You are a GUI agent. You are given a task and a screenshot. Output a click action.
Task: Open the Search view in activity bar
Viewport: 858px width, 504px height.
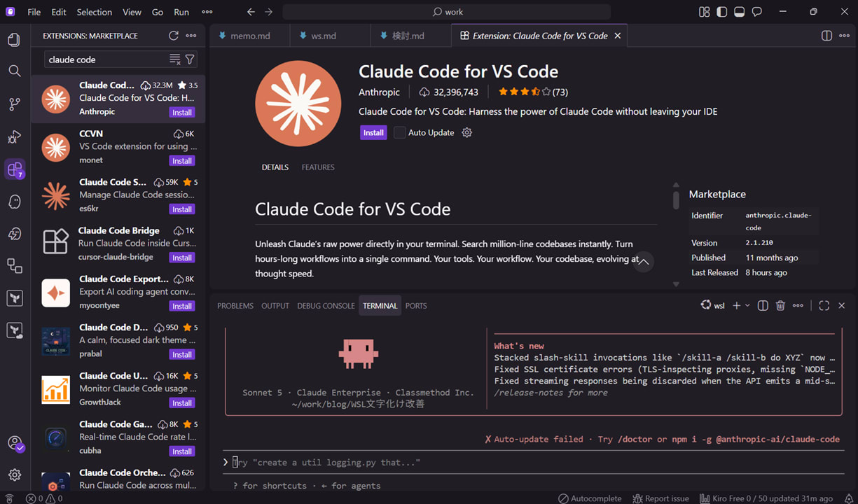[x=14, y=71]
